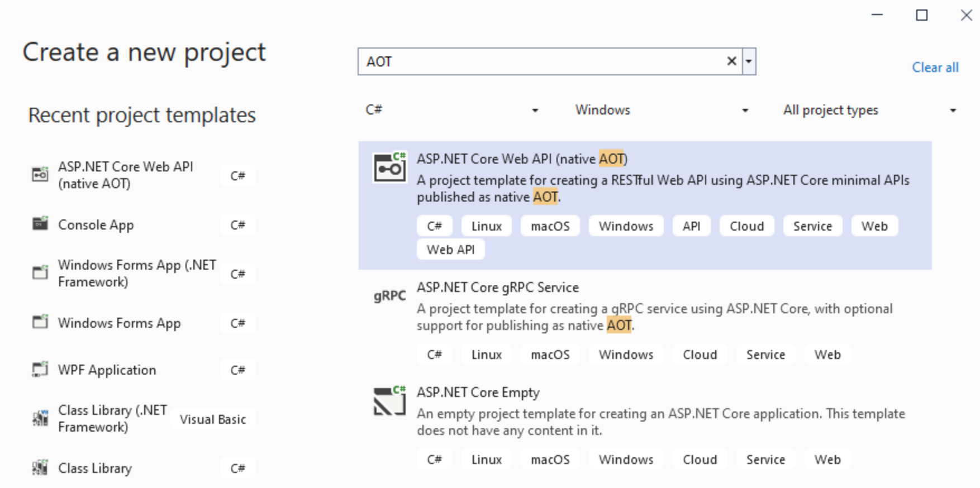Click the Console App icon in recent templates
The width and height of the screenshot is (980, 488).
(40, 224)
